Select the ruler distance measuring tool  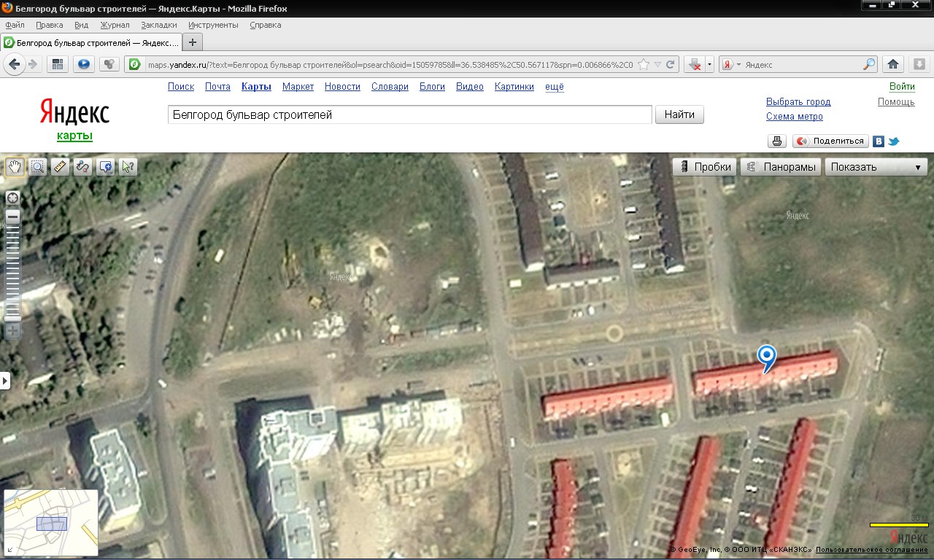pos(61,166)
